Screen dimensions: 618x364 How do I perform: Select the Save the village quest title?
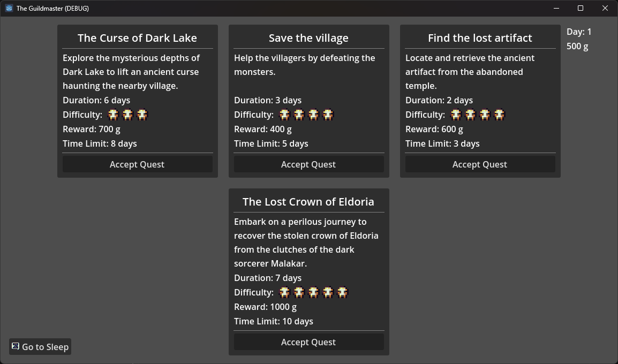tap(308, 38)
